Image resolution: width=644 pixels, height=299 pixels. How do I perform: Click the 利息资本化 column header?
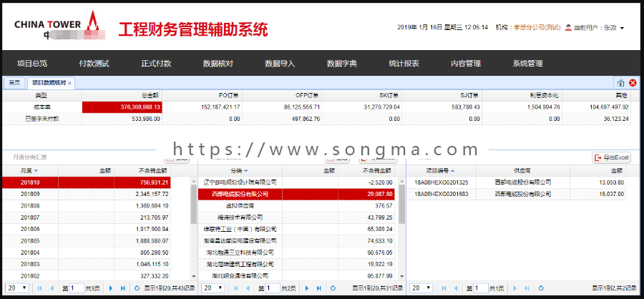click(x=522, y=95)
